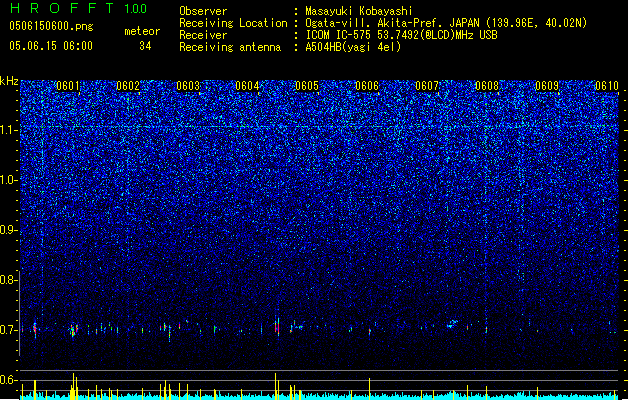Select the 0.9 frequency axis label
The height and width of the screenshot is (400, 629).
pos(7,230)
